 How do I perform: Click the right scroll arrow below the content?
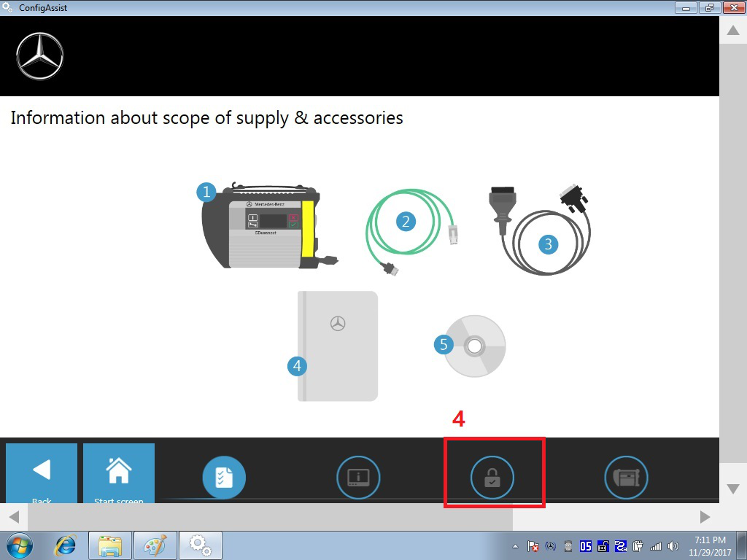(x=705, y=516)
